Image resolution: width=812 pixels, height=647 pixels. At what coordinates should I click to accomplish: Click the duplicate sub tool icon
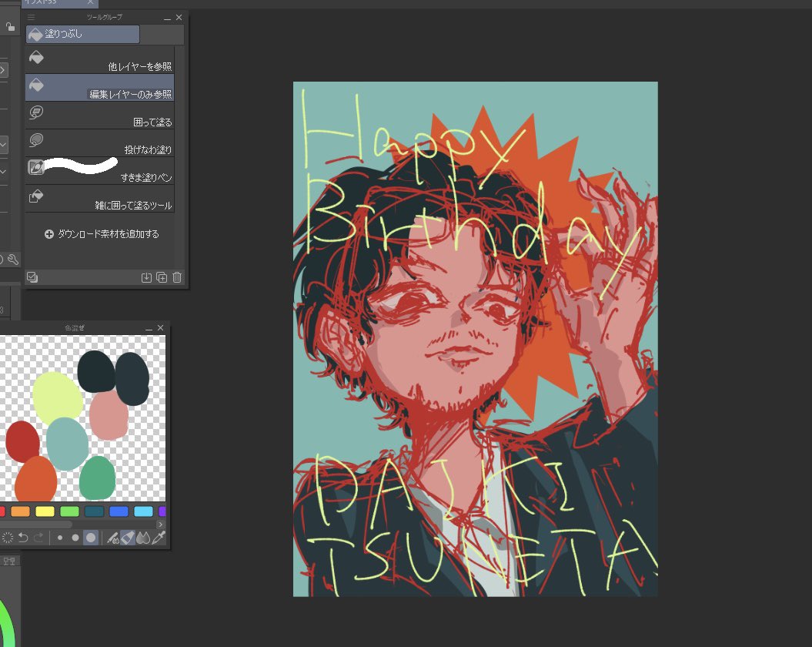162,277
